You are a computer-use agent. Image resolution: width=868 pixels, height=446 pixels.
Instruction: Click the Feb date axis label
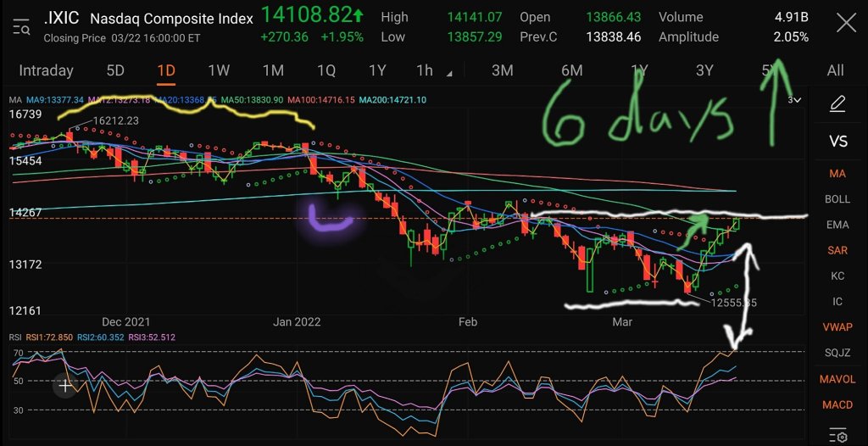(x=468, y=322)
